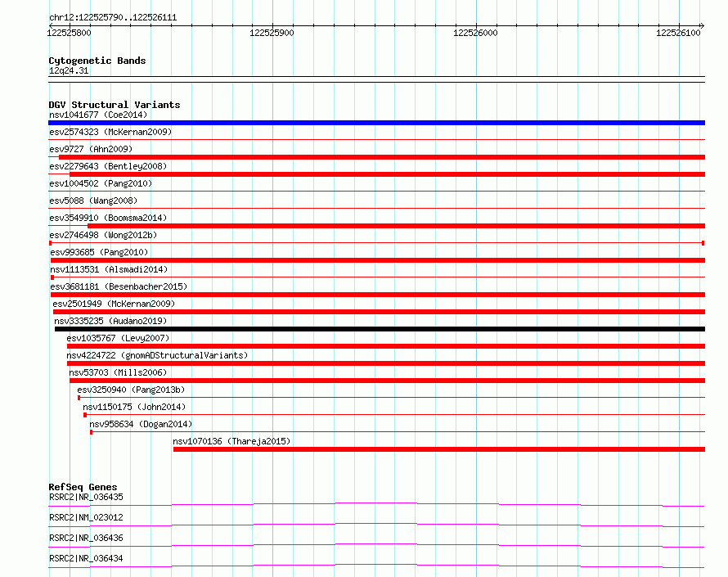
Task: Open esv2279643 (Bentley2008) variant entry
Action: [x=108, y=166]
